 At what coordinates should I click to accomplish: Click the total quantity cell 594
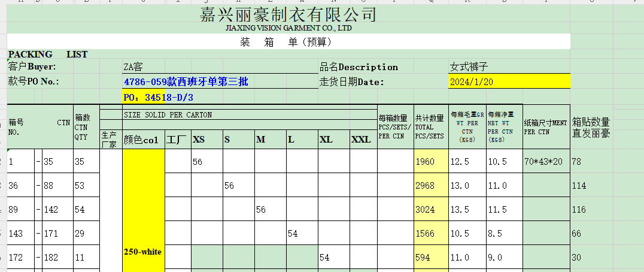(425, 257)
